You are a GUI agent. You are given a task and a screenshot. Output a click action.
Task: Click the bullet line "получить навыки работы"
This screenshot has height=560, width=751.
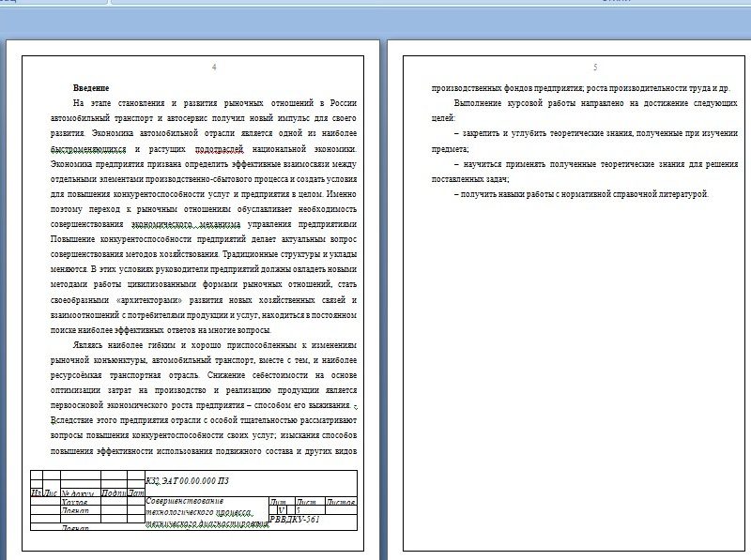coord(580,194)
